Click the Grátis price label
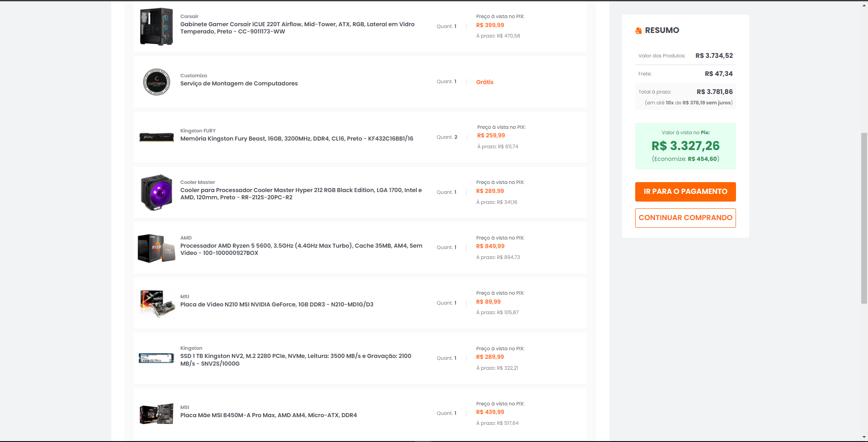The height and width of the screenshot is (442, 868). tap(485, 82)
